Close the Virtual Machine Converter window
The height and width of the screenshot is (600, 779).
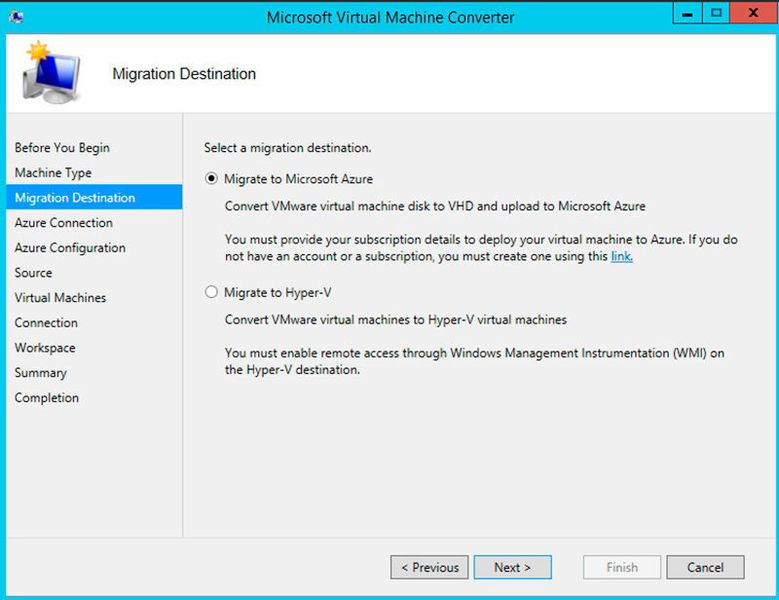click(753, 13)
